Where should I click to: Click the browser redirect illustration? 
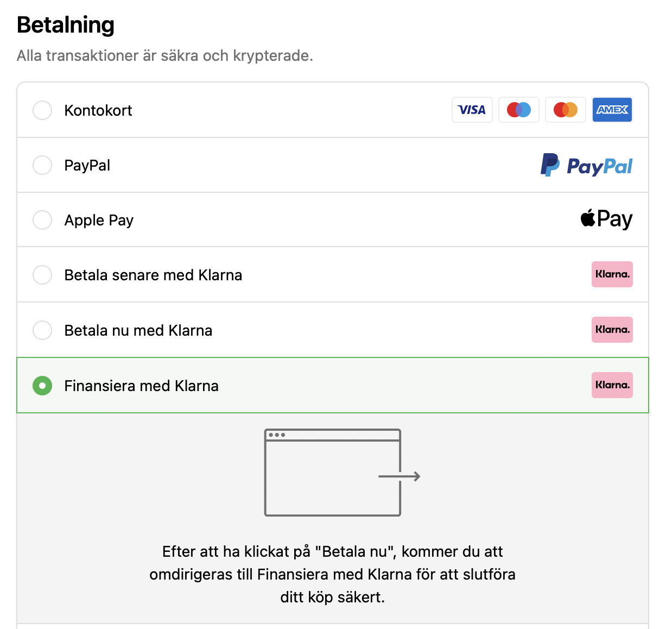coord(342,473)
